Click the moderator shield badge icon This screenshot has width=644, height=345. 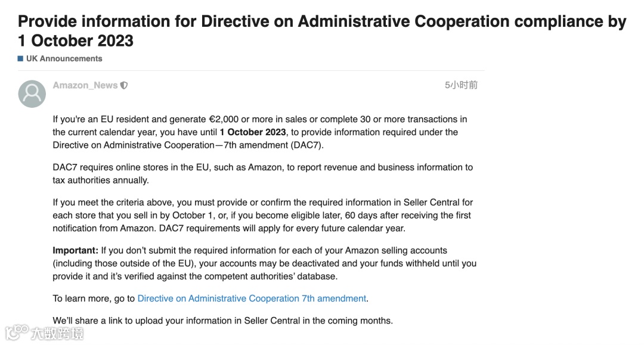pos(124,85)
